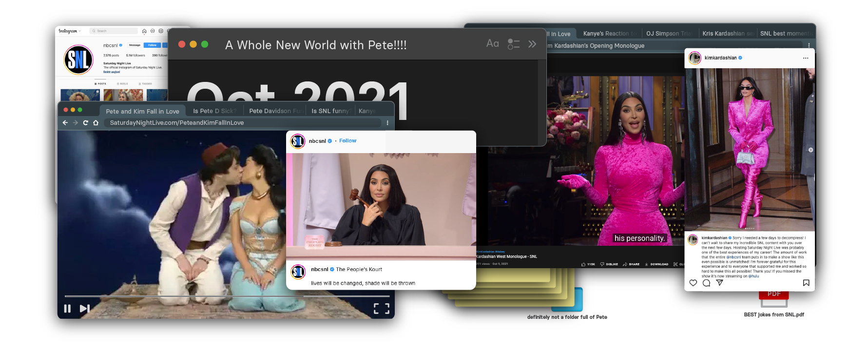Screen dimensions: 868x353
Task: Open nbcsnl avatar beside People's Kourt caption
Action: click(x=298, y=272)
